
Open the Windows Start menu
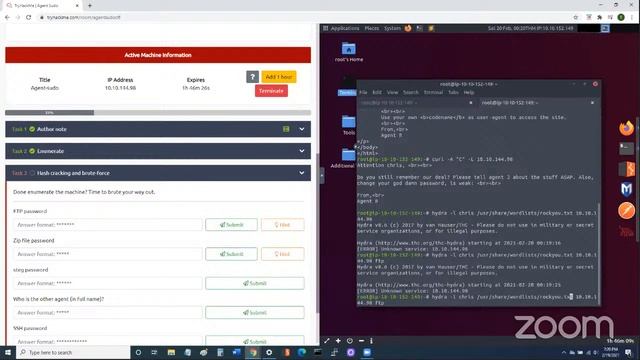(8, 352)
